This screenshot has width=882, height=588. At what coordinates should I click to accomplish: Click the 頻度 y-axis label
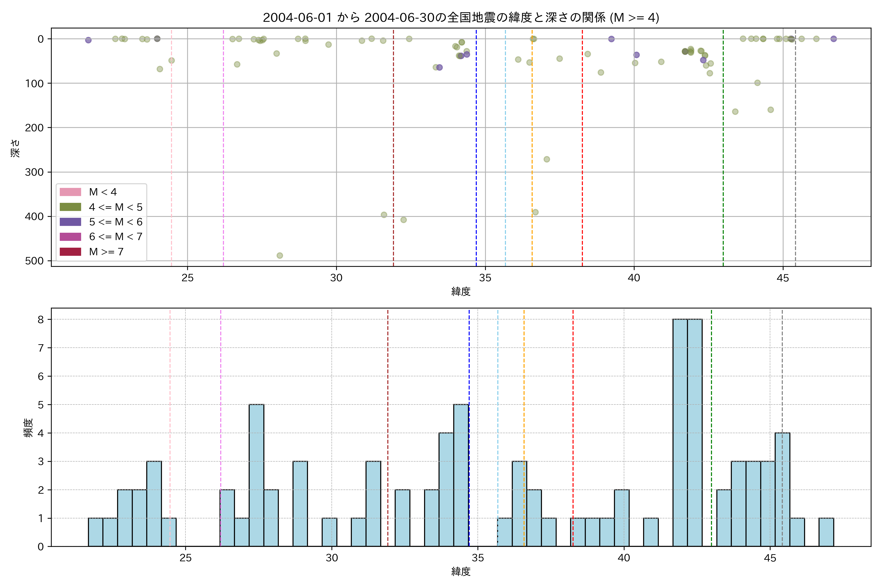pyautogui.click(x=28, y=428)
